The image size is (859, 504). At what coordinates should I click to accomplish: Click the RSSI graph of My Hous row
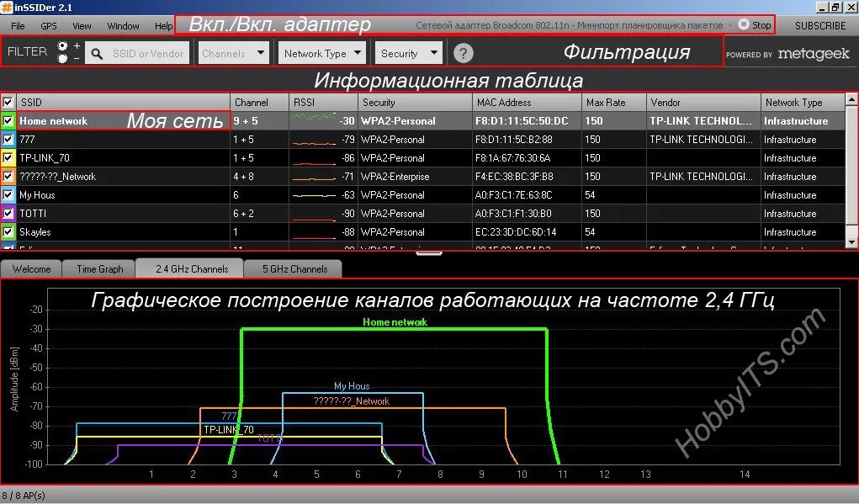click(x=314, y=195)
